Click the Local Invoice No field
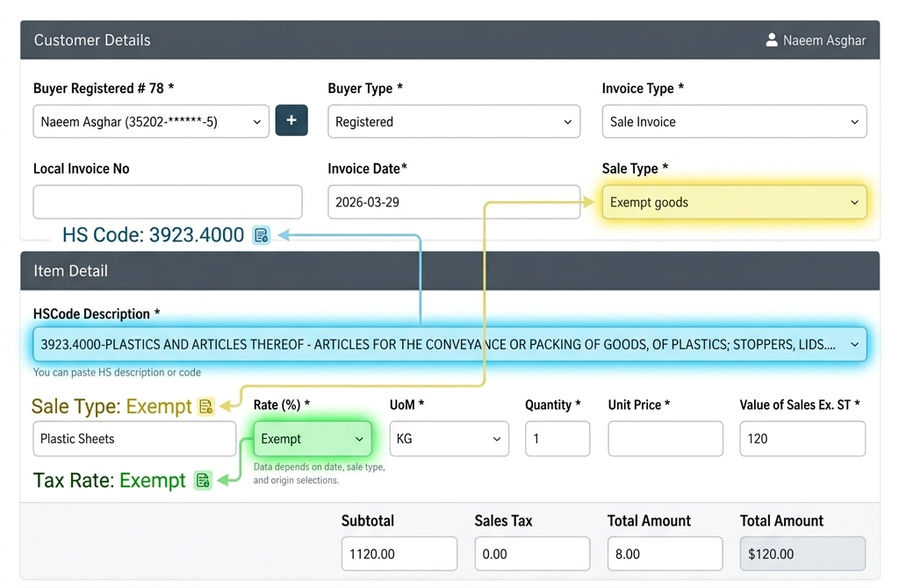The height and width of the screenshot is (588, 899). (168, 202)
